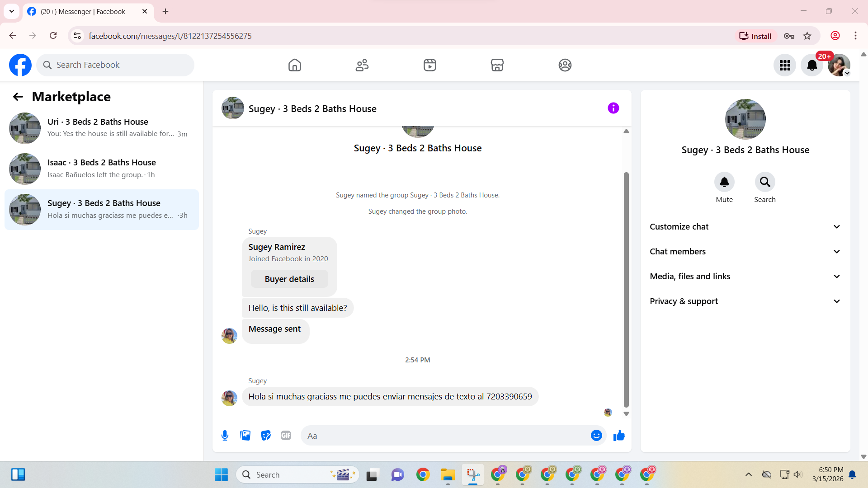Click the Buyer details button
Screen dimensions: 868x488
(x=289, y=279)
